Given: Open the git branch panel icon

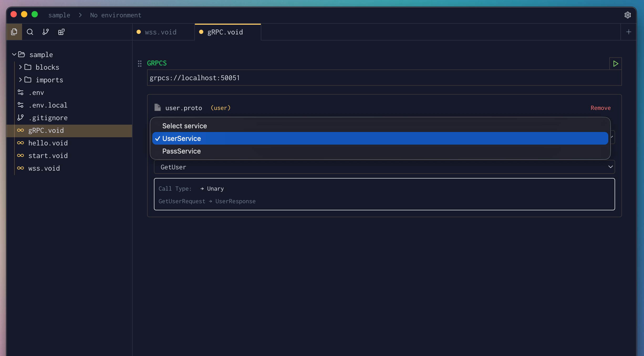Looking at the screenshot, I should click(46, 32).
